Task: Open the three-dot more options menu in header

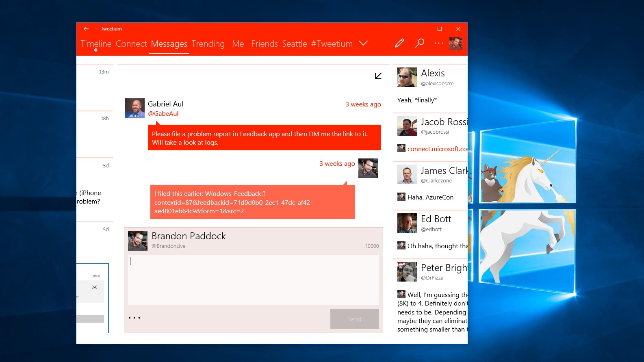Action: (x=438, y=43)
